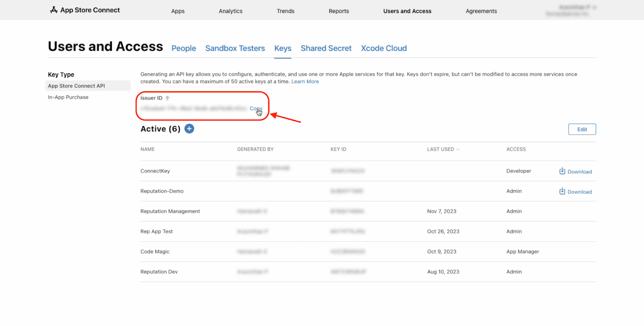Click the plus icon to generate key
644x326 pixels.
(189, 129)
